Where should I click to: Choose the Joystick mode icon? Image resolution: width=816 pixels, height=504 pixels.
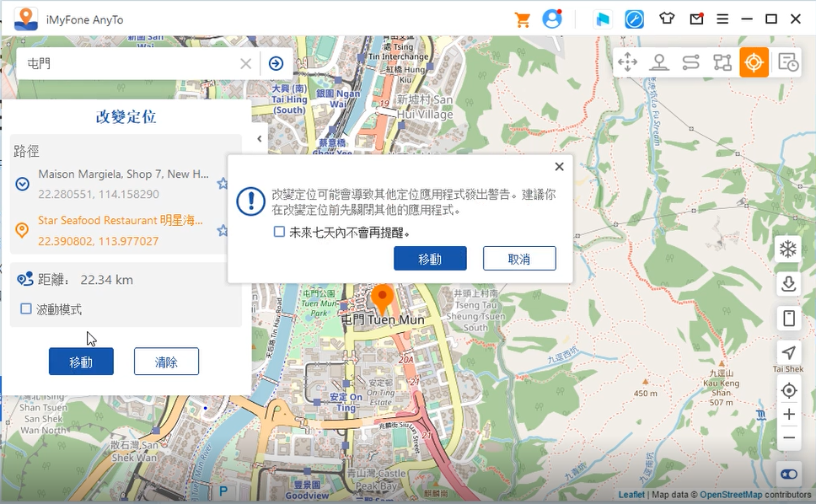point(658,62)
